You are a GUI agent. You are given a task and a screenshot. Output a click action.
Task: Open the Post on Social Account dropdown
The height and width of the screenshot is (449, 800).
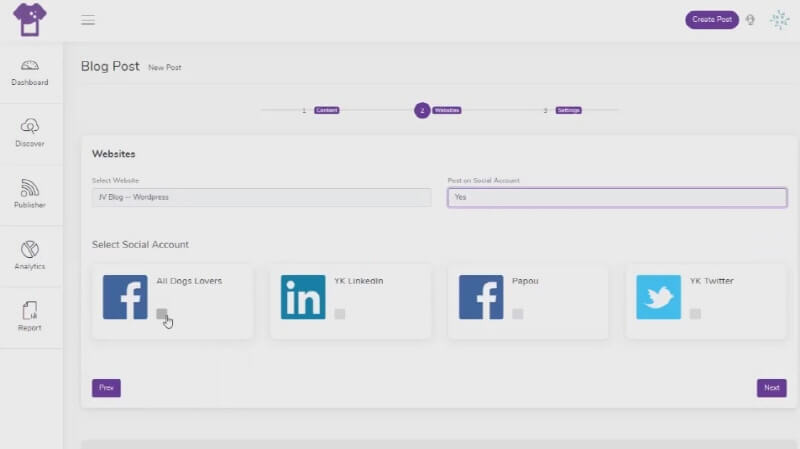[x=617, y=197]
